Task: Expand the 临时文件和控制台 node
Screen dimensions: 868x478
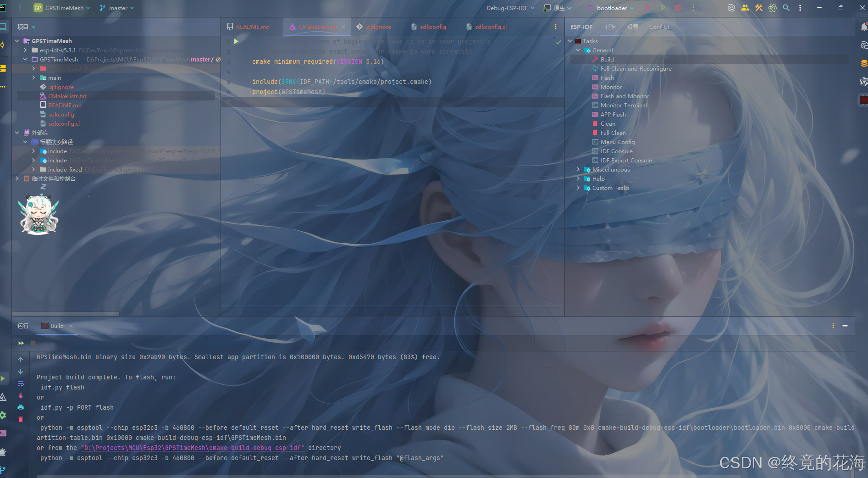Action: (x=17, y=178)
